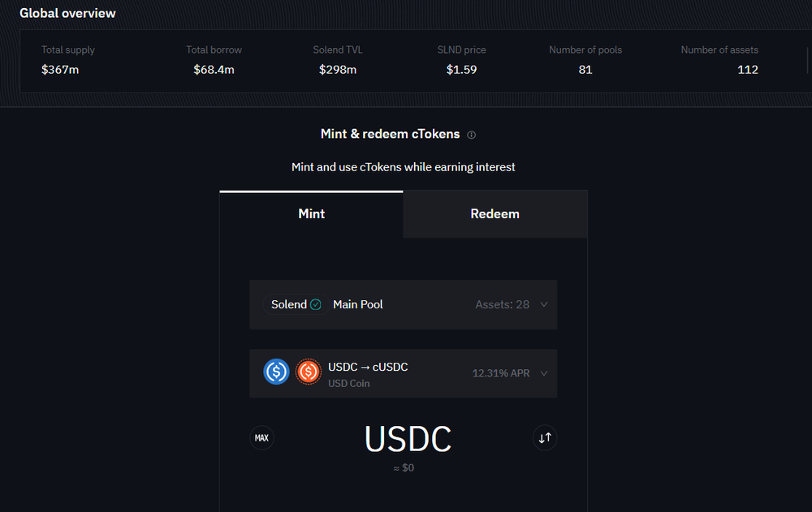
Task: Click the USDC amount input field
Action: point(408,439)
